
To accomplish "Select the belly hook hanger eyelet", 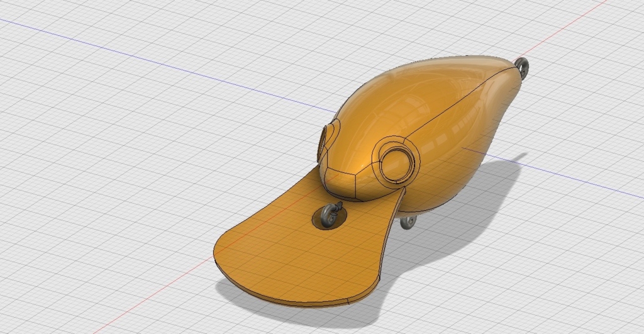I will tap(409, 222).
